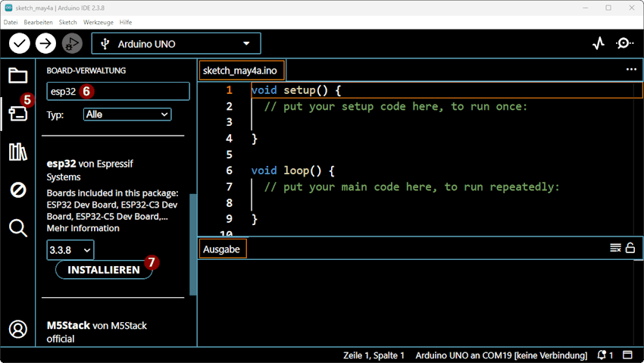Viewport: 644px width, 363px height.
Task: Open the Sketch menu
Action: 67,22
